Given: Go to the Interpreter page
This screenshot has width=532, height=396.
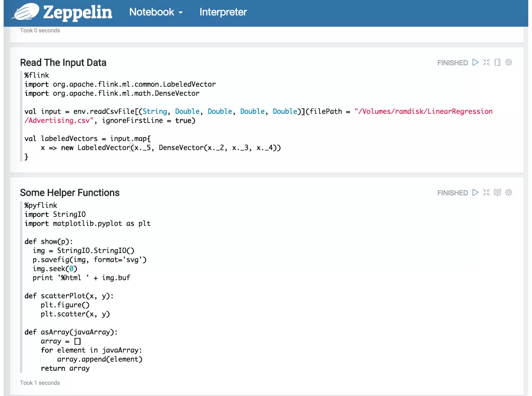Looking at the screenshot, I should pos(223,12).
